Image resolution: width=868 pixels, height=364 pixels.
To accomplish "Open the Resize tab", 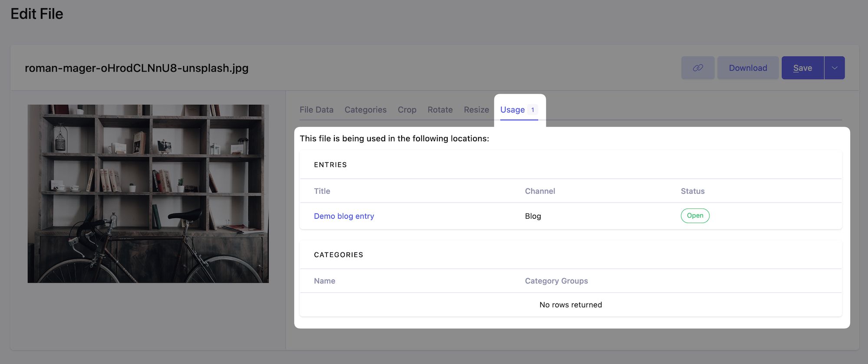I will pos(476,110).
